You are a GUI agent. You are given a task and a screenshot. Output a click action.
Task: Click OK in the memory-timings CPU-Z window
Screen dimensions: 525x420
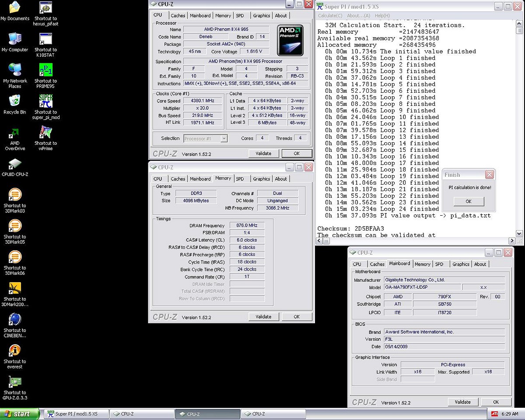pyautogui.click(x=297, y=317)
